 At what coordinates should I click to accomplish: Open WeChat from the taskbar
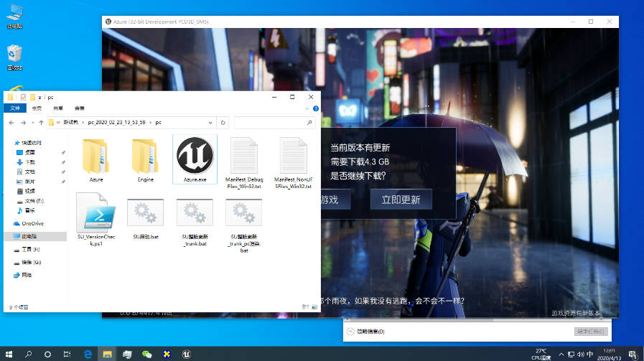pos(147,354)
